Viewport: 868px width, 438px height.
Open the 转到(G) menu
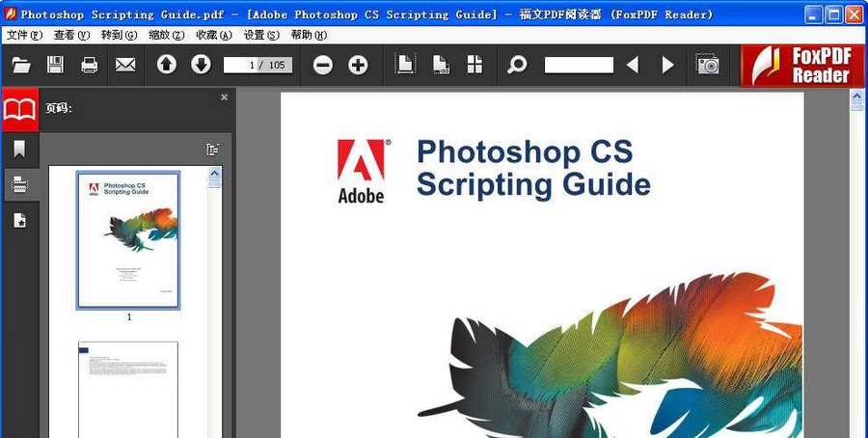pos(119,36)
